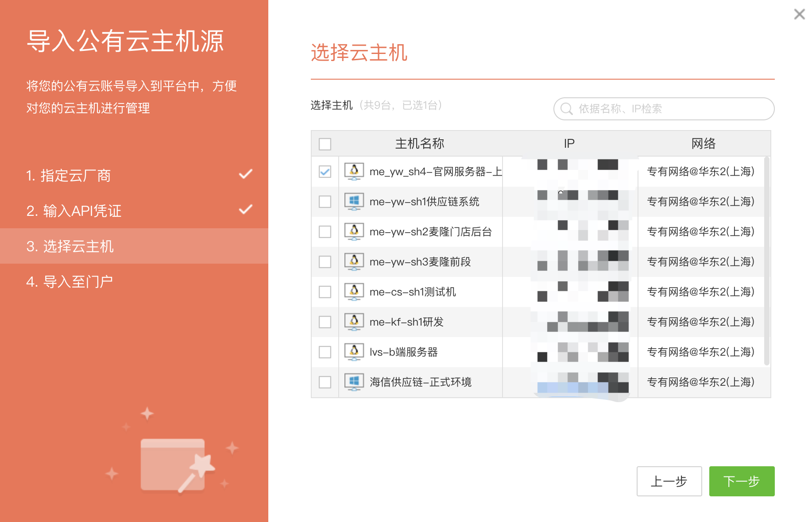Click the 上一步 button
The image size is (812, 522).
[x=669, y=481]
